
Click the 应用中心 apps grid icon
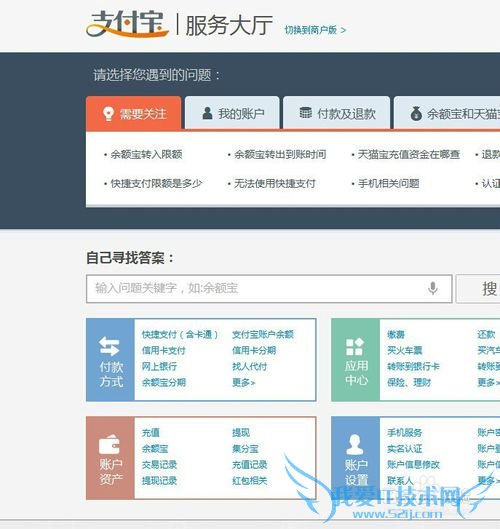(355, 346)
